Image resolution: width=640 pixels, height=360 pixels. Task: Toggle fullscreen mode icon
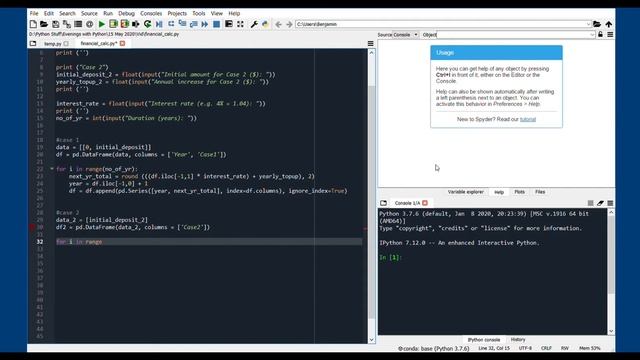click(240, 24)
